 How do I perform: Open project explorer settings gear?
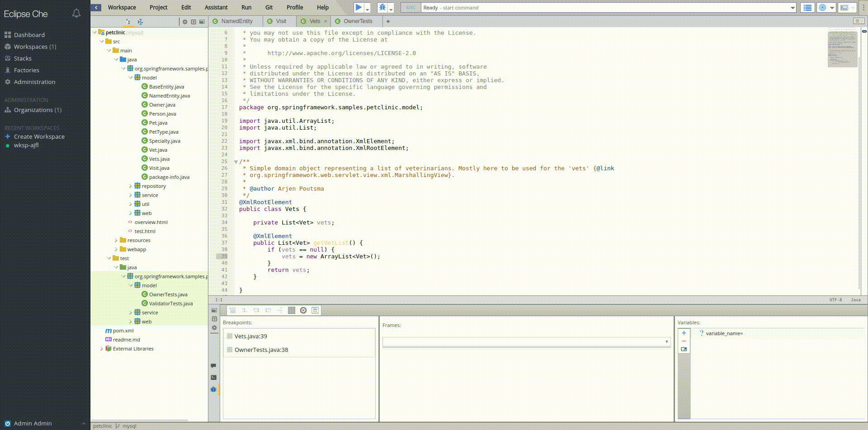(x=185, y=22)
